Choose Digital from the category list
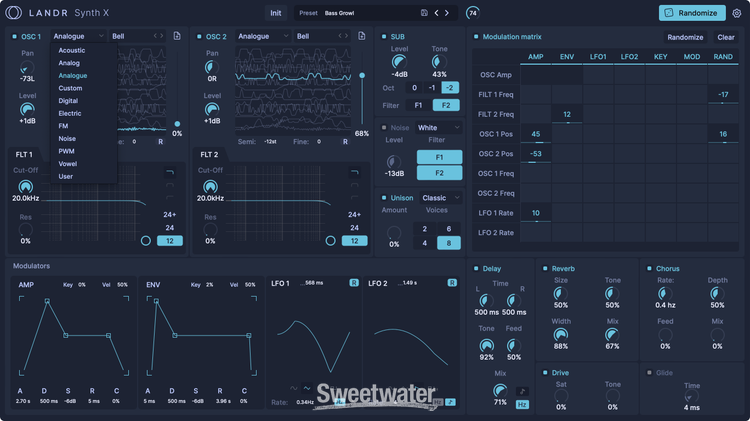The width and height of the screenshot is (750, 421). point(68,100)
